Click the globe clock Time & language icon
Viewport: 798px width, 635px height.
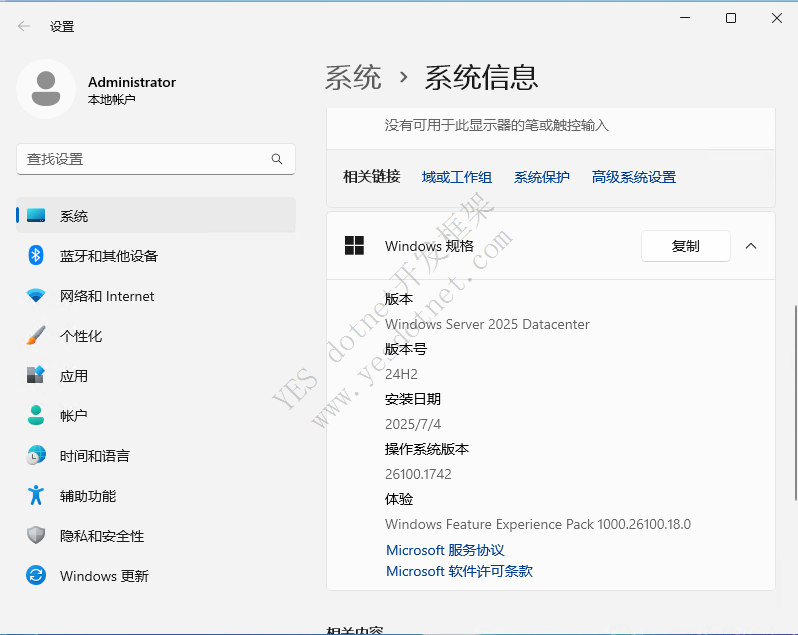pos(36,455)
